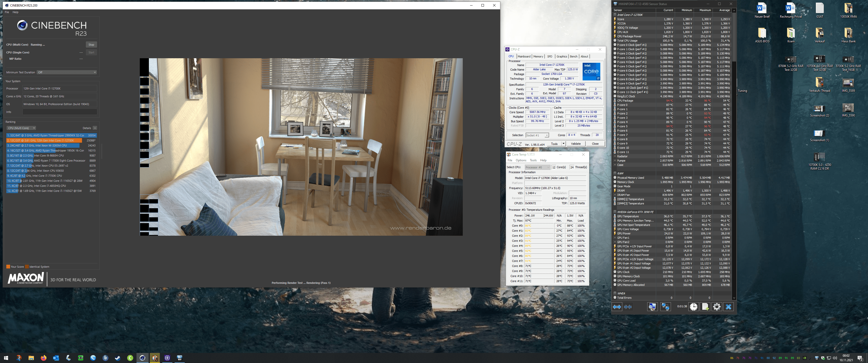The width and height of the screenshot is (868, 363).
Task: Click HWiNFO scrollbar down arrow
Action: [x=734, y=298]
